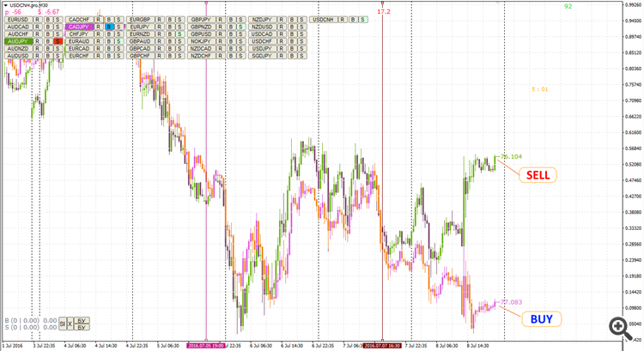Screen dimensions: 644x351
Task: Select the AUDCAD pair button
Action: click(18, 27)
